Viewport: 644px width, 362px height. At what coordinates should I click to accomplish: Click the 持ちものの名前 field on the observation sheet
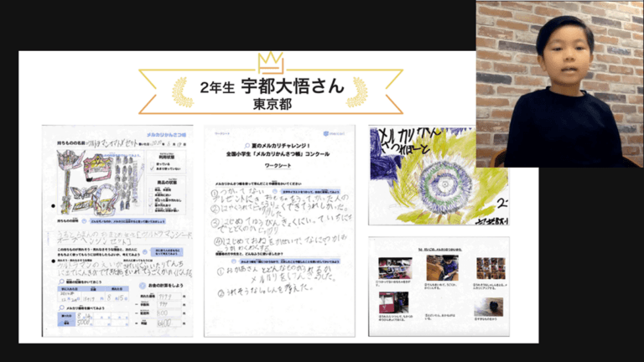coord(98,143)
